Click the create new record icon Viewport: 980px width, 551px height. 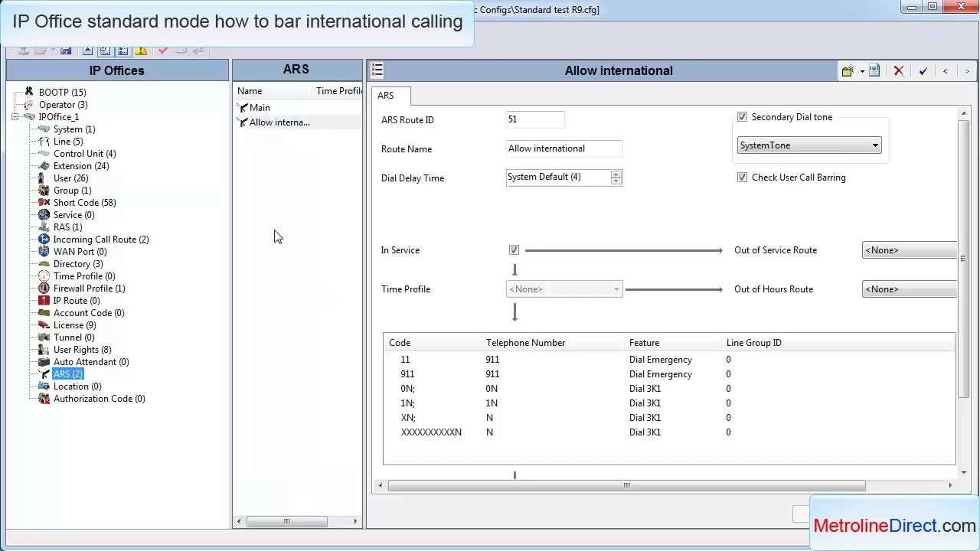pyautogui.click(x=848, y=70)
